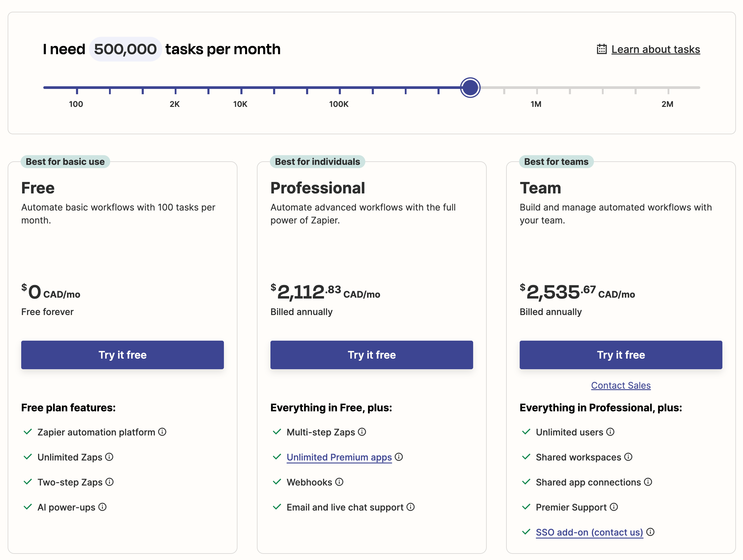Open SSO add-on (contact us) link

pyautogui.click(x=589, y=532)
